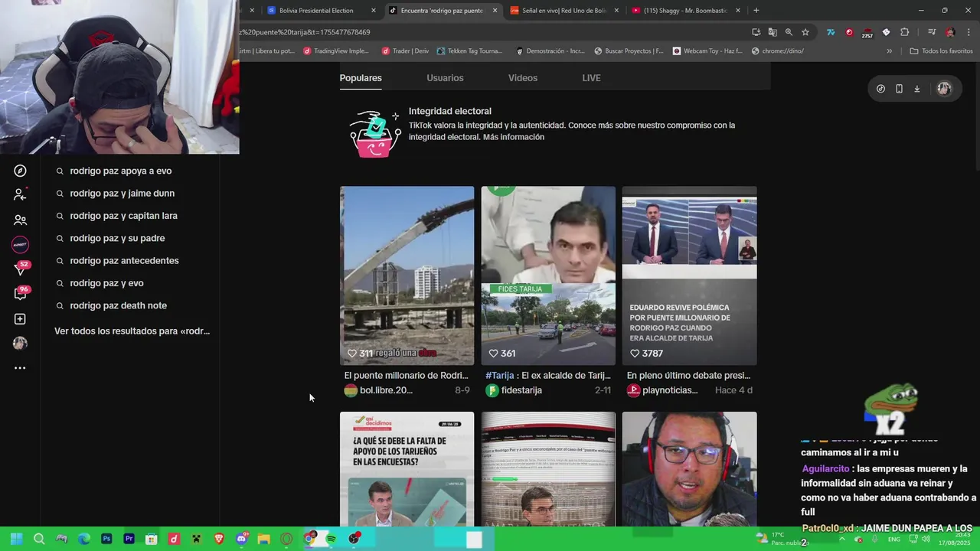Screen dimensions: 980x551
Task: Open the Extensions puzzle piece menu
Action: coord(904,32)
